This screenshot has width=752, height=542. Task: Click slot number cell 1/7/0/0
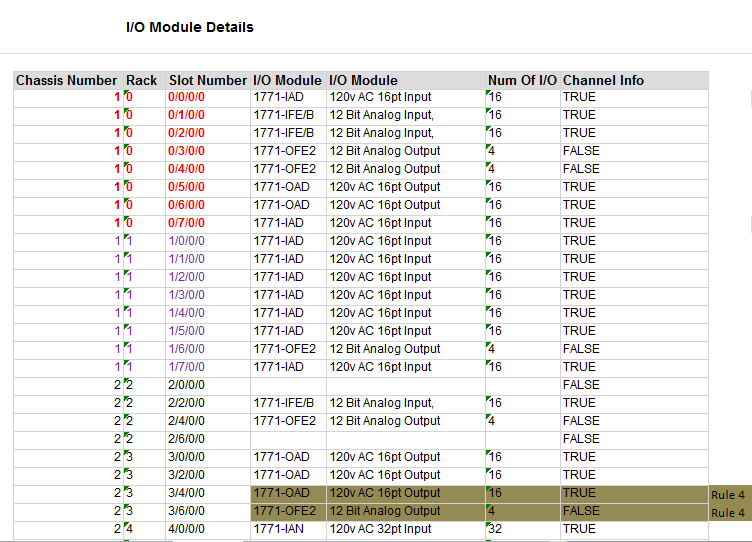point(208,367)
